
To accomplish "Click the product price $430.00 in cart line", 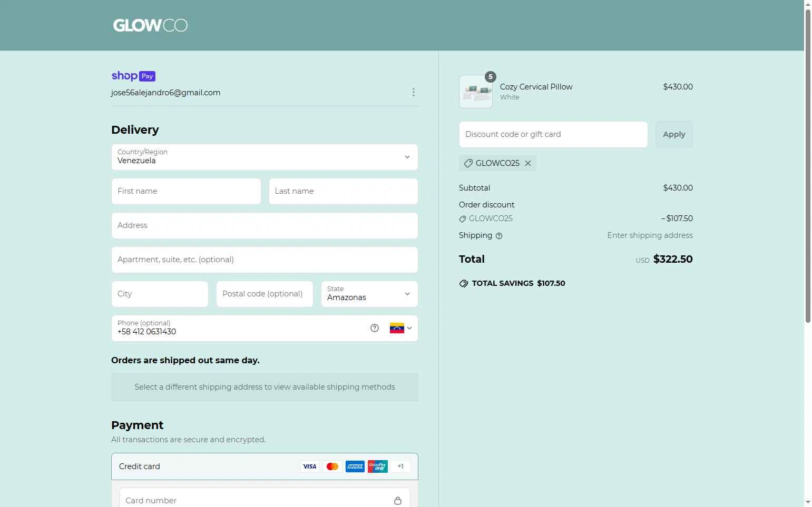I will 678,87.
